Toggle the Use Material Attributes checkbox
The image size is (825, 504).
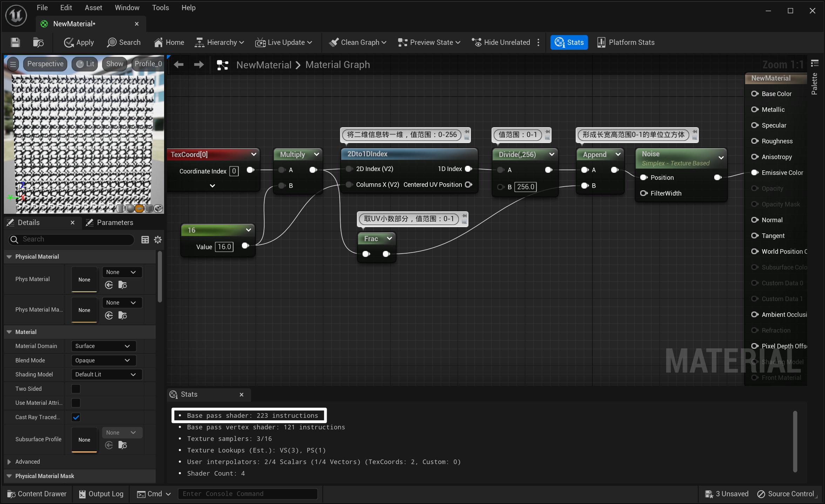click(76, 403)
